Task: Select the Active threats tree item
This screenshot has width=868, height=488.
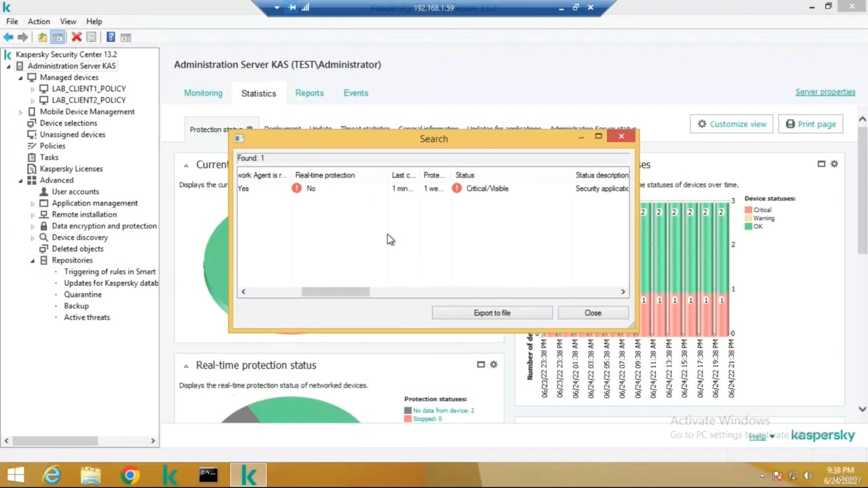Action: click(87, 317)
